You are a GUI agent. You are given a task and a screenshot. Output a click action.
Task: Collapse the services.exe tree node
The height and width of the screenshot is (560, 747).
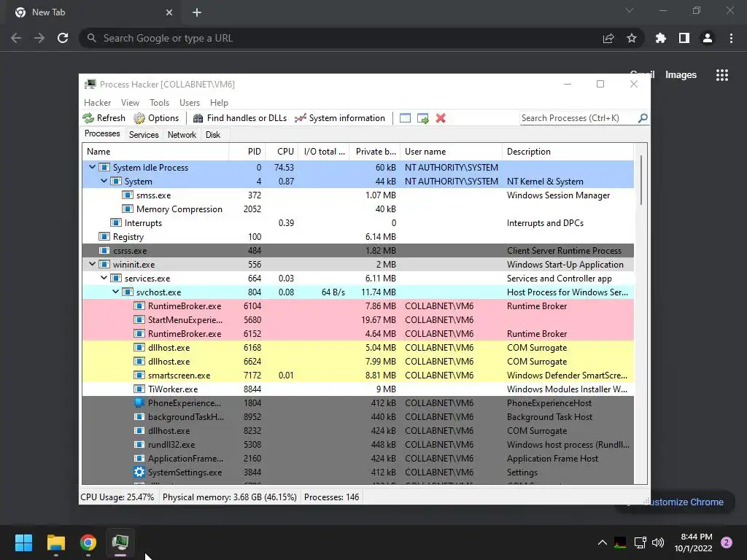pos(104,278)
